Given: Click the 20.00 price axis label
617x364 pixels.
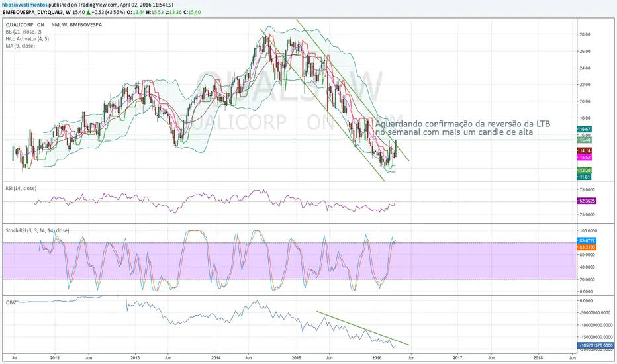Looking at the screenshot, I should (585, 101).
